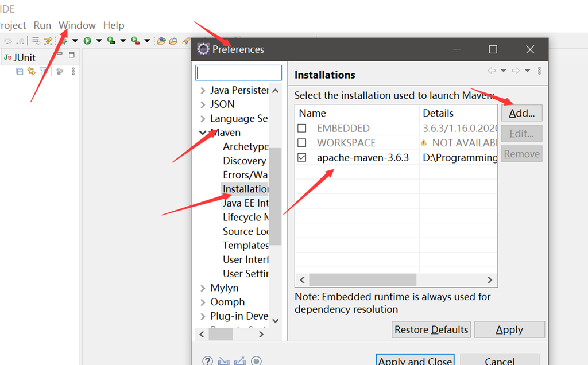Click the Cancel button
Screen dimensions: 588x365
(500, 360)
